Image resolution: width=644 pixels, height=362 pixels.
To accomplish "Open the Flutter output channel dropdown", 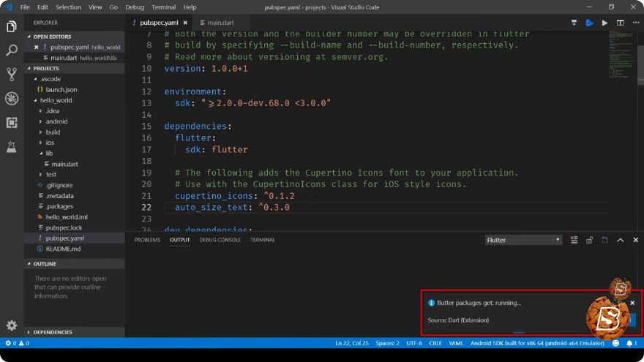I will (523, 240).
